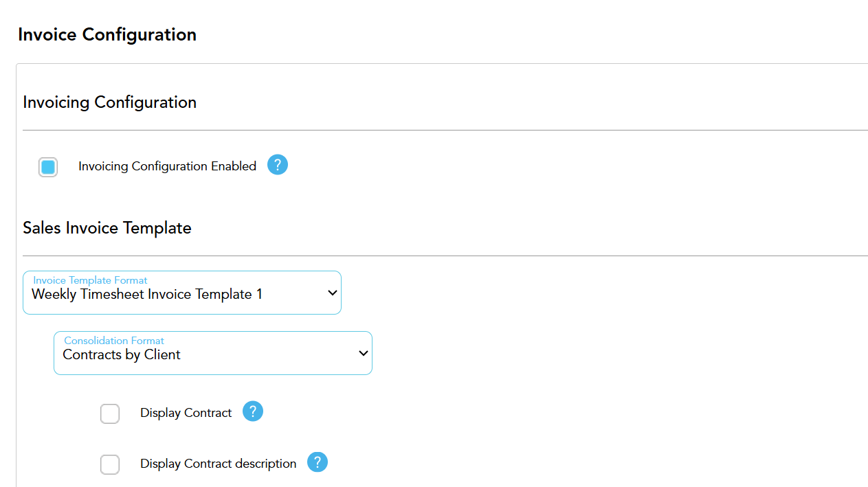Screen dimensions: 868x487
Task: Click the Sales Invoice Template section heading
Action: 107,228
